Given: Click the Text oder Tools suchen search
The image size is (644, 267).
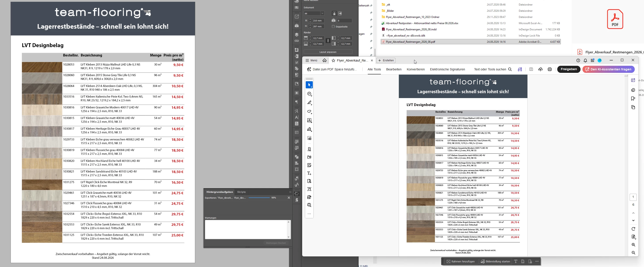Looking at the screenshot, I should (x=492, y=69).
